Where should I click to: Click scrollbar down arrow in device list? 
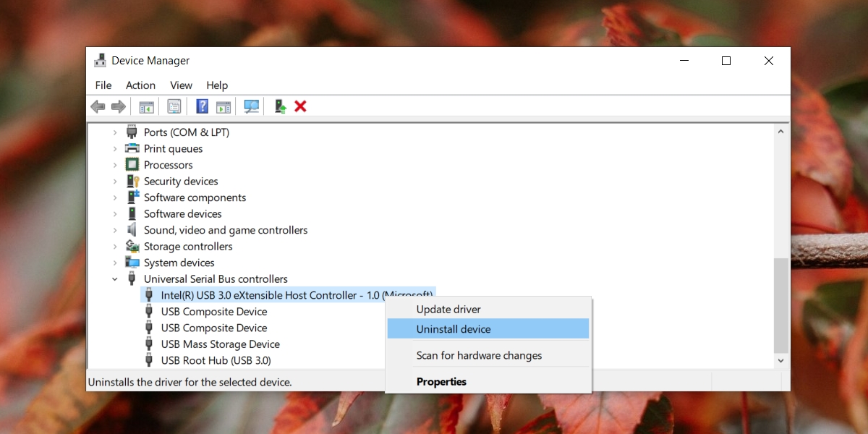tap(780, 360)
